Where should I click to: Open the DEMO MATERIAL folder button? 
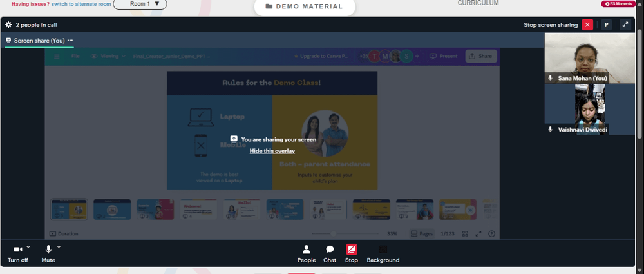click(x=305, y=6)
